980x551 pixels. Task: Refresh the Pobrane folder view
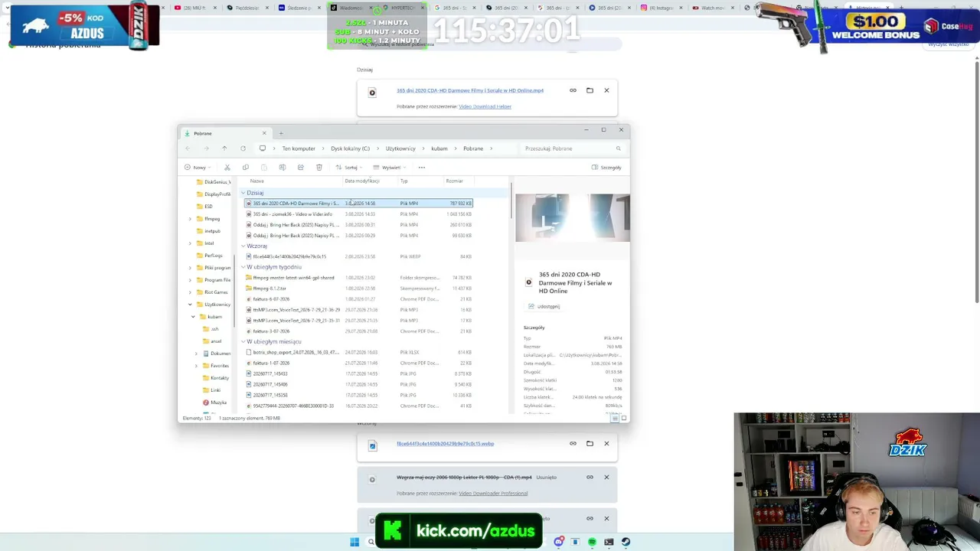[243, 148]
